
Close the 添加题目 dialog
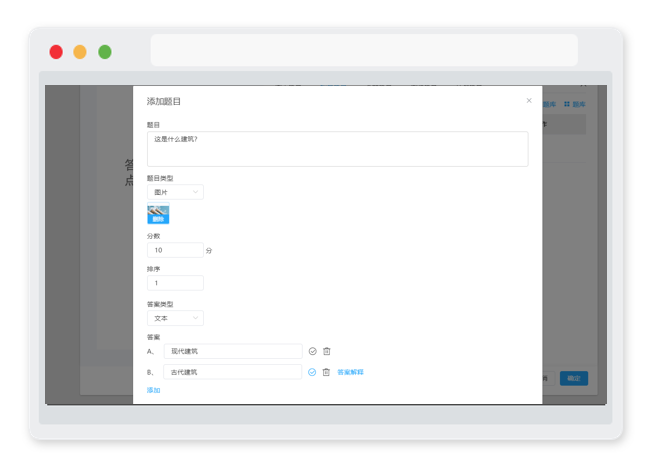coord(529,101)
